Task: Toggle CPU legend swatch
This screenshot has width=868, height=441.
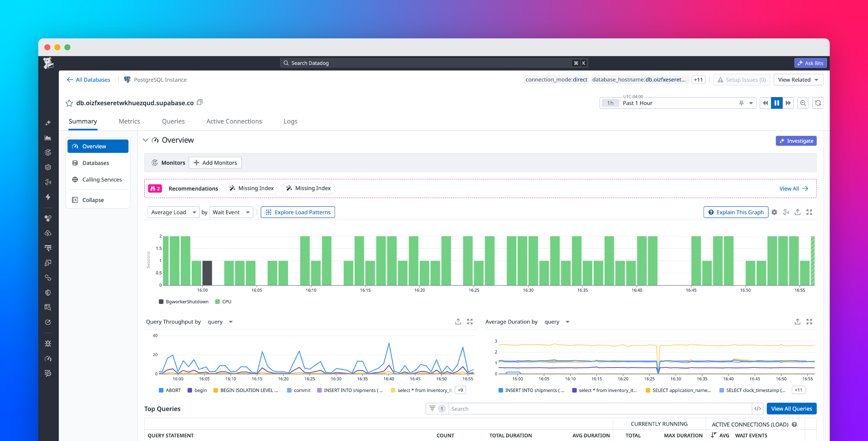Action: click(x=217, y=302)
